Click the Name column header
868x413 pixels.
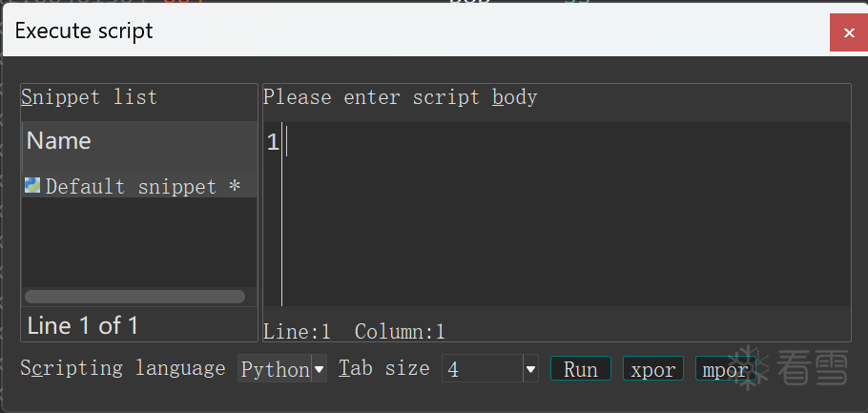[x=138, y=141]
